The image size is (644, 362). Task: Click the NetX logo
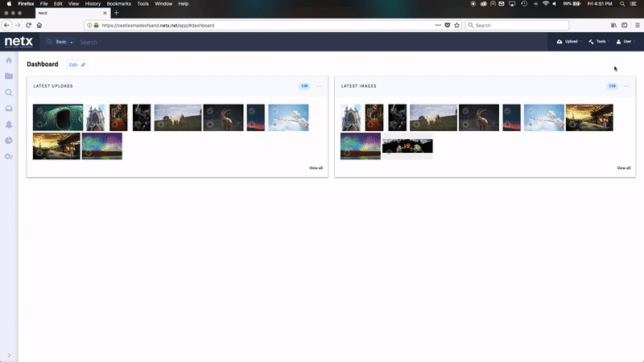[x=18, y=41]
